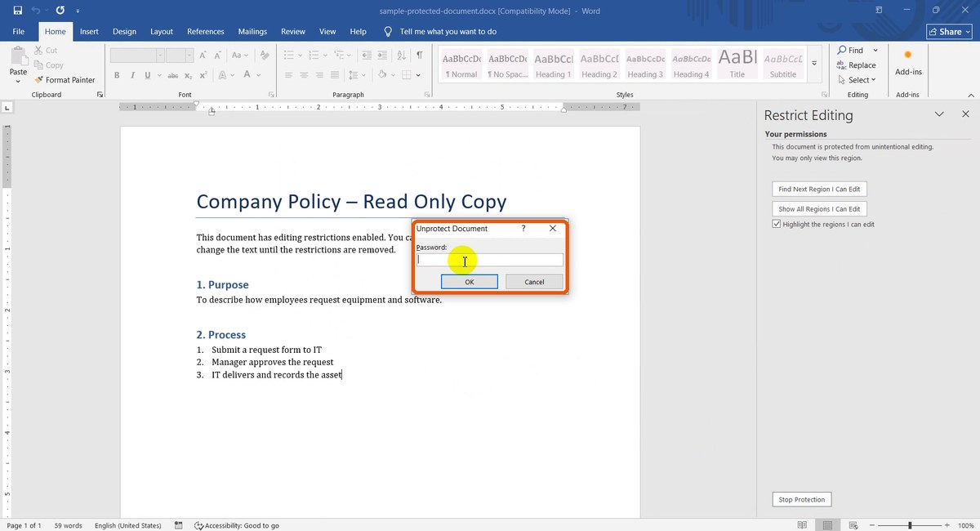Expand the Bullets list dropdown

click(300, 56)
